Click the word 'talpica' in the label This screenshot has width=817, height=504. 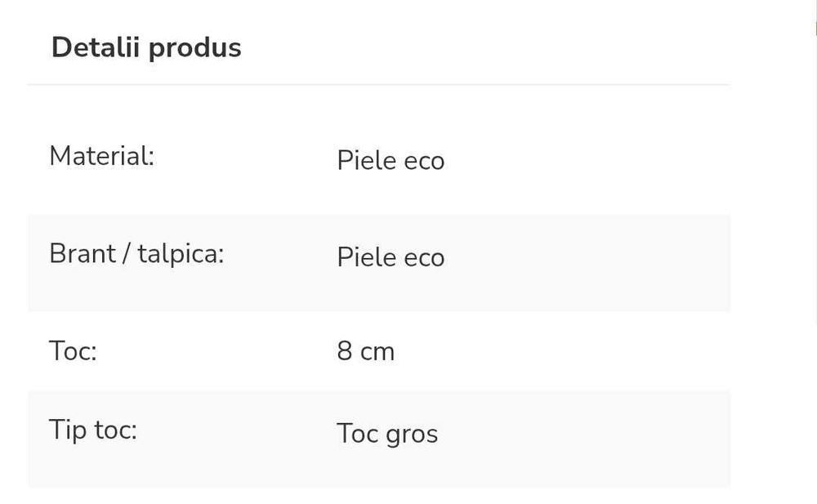180,254
